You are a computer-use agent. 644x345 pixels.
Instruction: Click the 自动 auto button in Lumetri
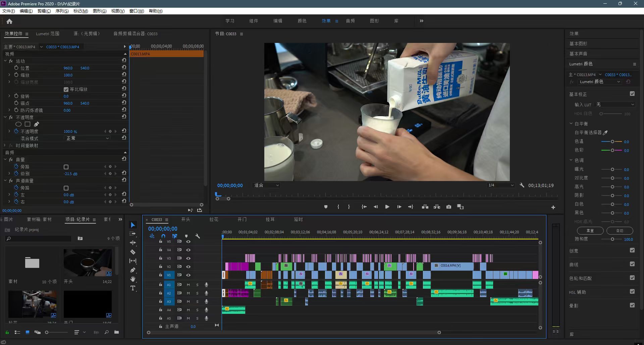(x=620, y=231)
